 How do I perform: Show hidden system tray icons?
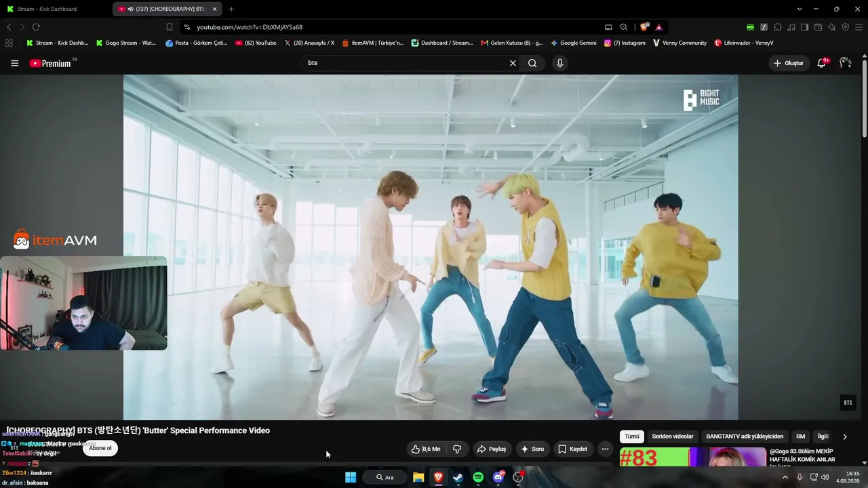785,477
